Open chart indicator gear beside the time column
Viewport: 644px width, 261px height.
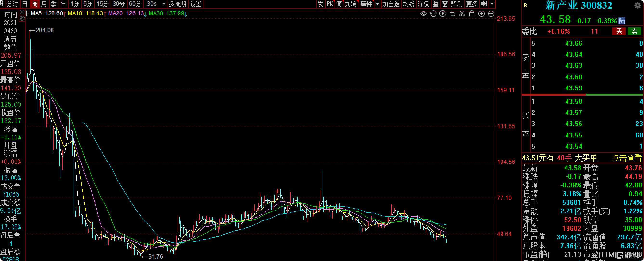tap(22, 18)
